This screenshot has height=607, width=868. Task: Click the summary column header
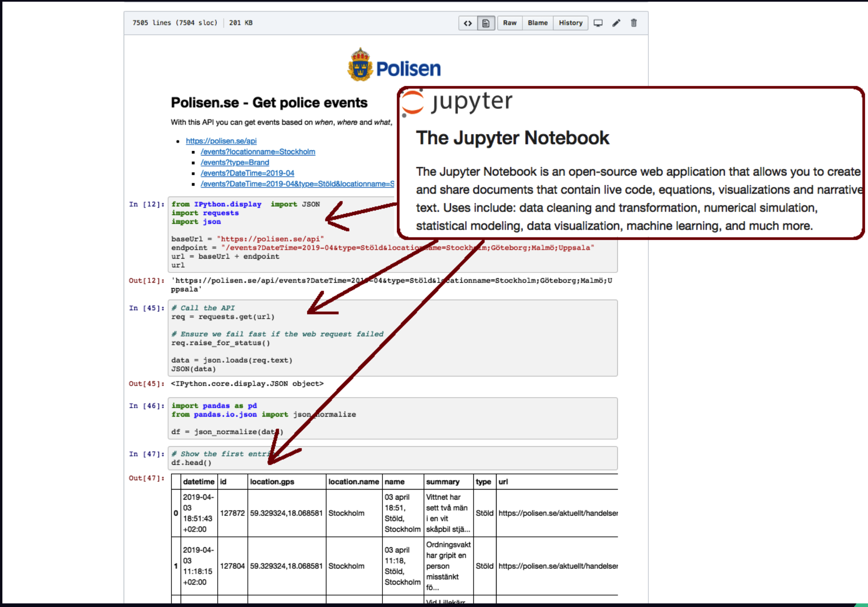coord(448,482)
